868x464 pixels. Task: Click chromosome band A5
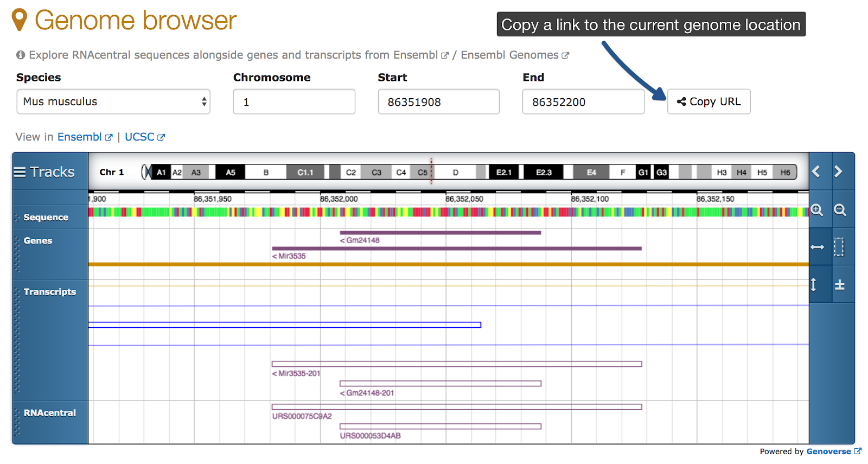231,173
